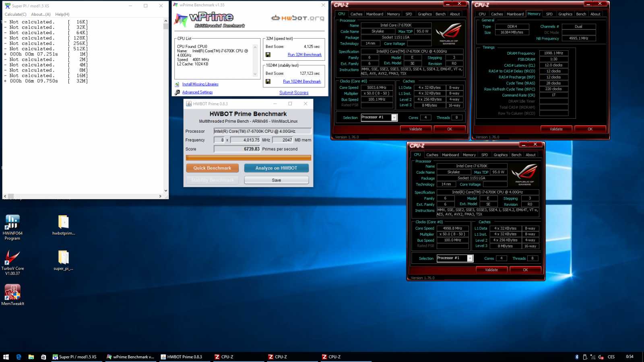This screenshot has width=644, height=362.
Task: Click the HWBOT Prime title bar icon
Action: [188, 103]
